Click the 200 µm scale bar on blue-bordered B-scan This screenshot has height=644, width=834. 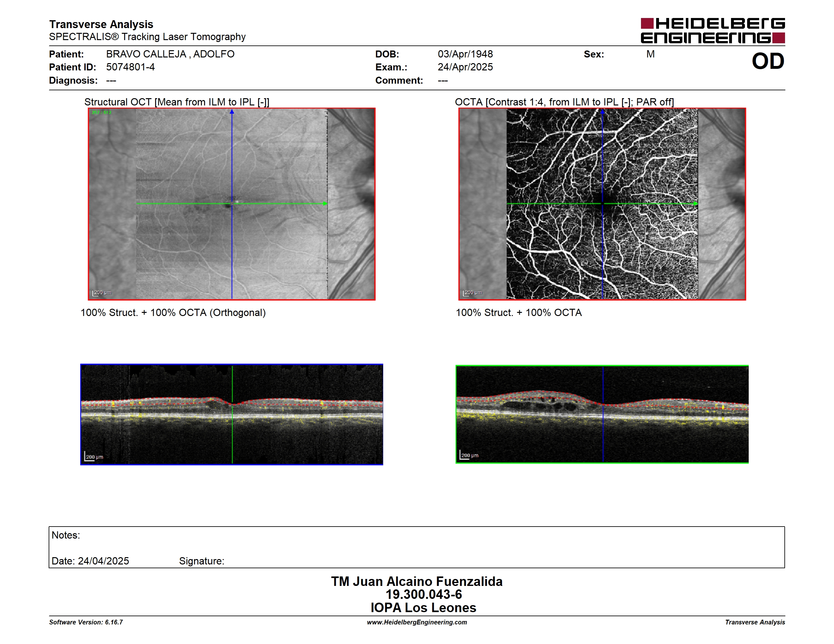click(94, 456)
